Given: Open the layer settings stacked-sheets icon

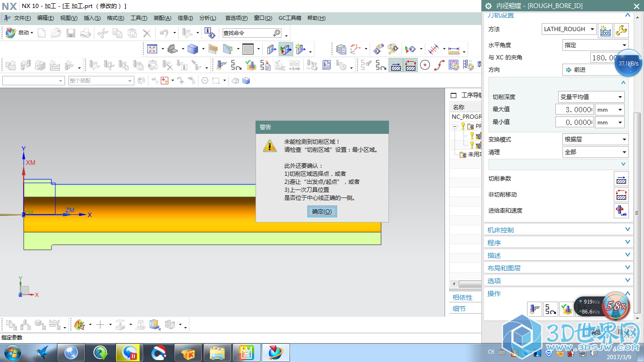Looking at the screenshot, I should (x=341, y=49).
